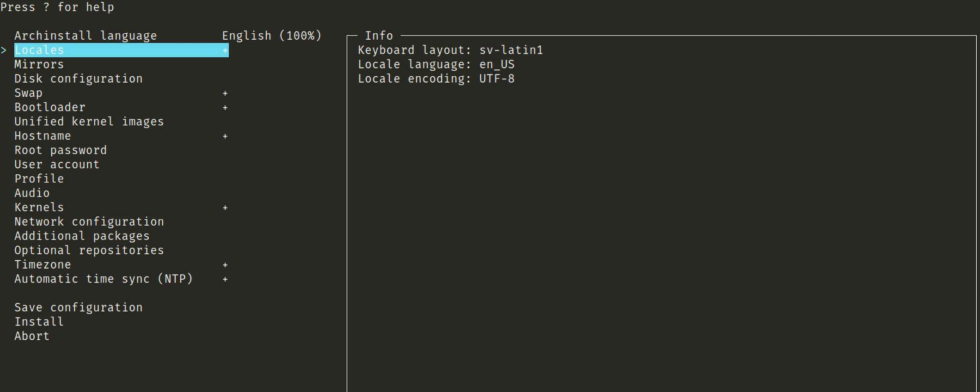Screen dimensions: 980x392
Task: Select Unified kernel images option
Action: tap(89, 122)
